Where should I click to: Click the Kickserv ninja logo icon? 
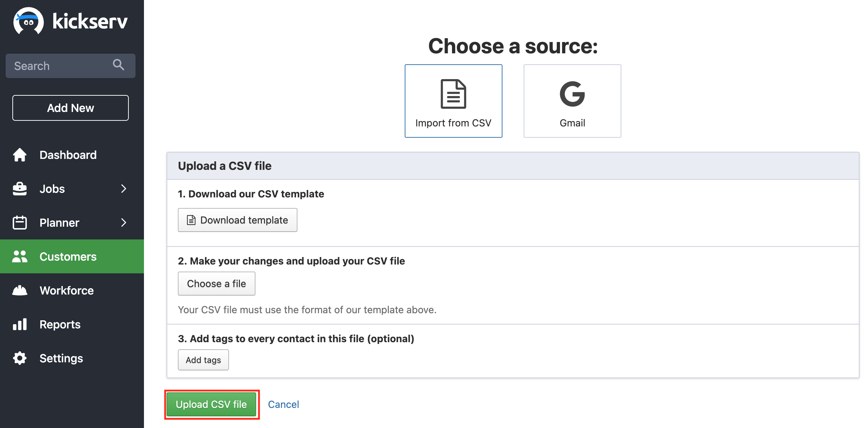point(28,21)
